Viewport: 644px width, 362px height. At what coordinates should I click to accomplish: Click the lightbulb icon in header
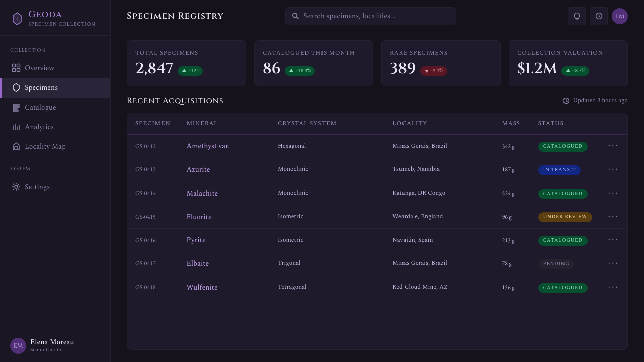(x=577, y=16)
